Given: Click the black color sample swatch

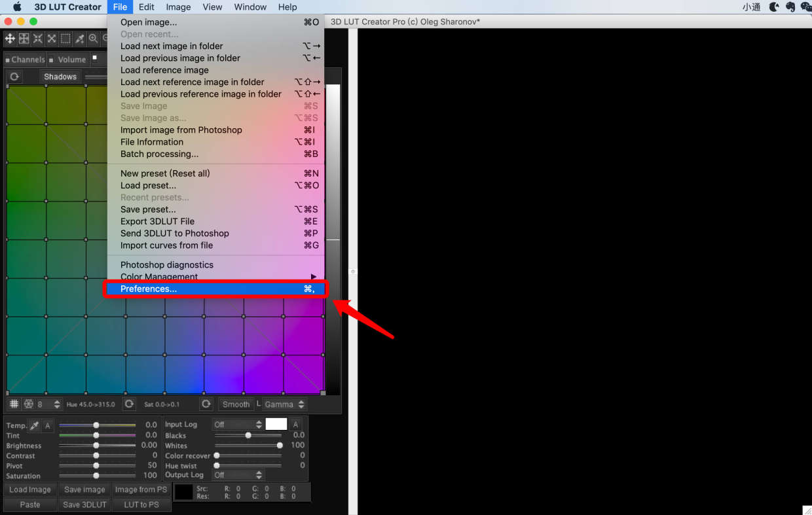Looking at the screenshot, I should [x=184, y=492].
